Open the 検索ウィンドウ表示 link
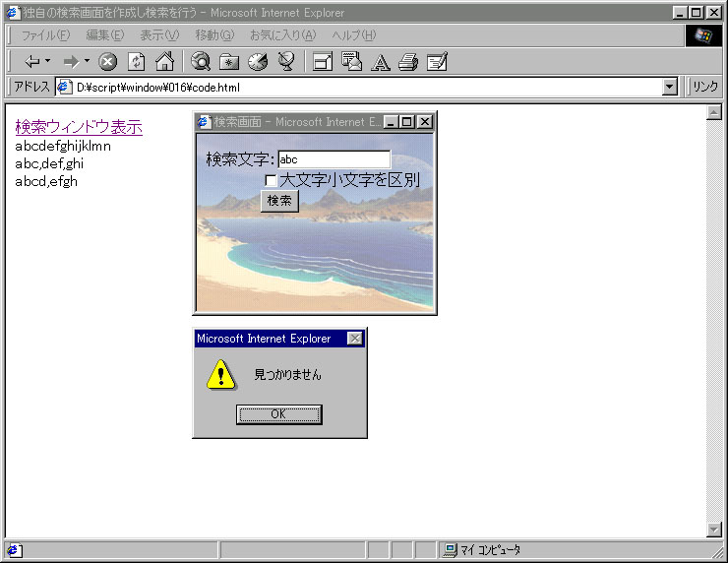The width and height of the screenshot is (728, 563). pyautogui.click(x=79, y=127)
